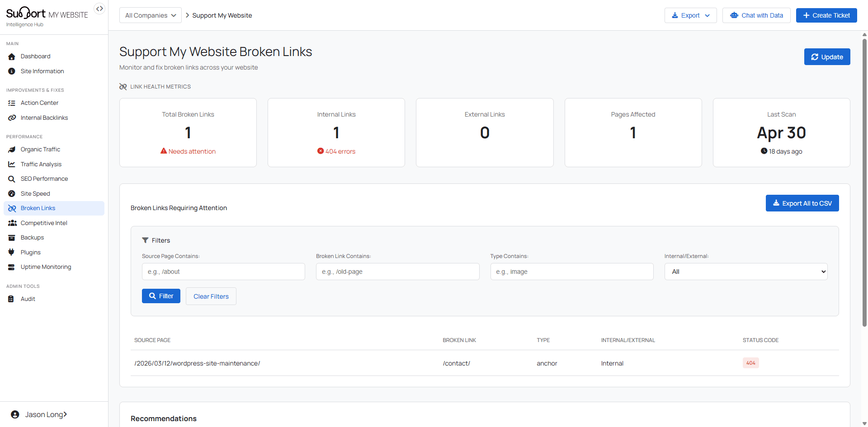Click the 404 status code badge

click(751, 363)
